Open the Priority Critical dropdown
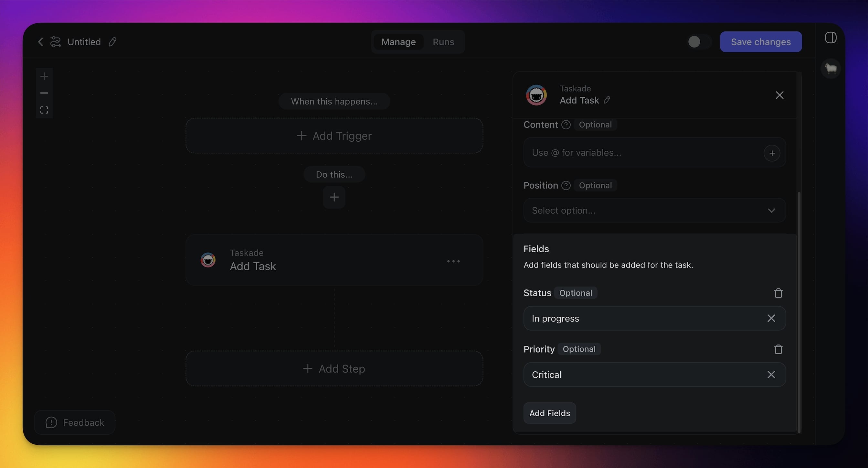The height and width of the screenshot is (468, 868). (x=640, y=375)
